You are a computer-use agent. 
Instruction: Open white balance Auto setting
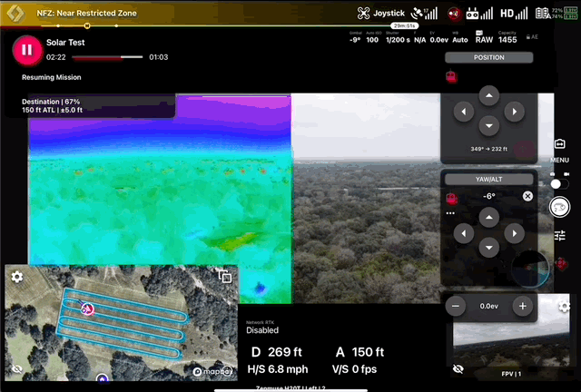[x=460, y=37]
